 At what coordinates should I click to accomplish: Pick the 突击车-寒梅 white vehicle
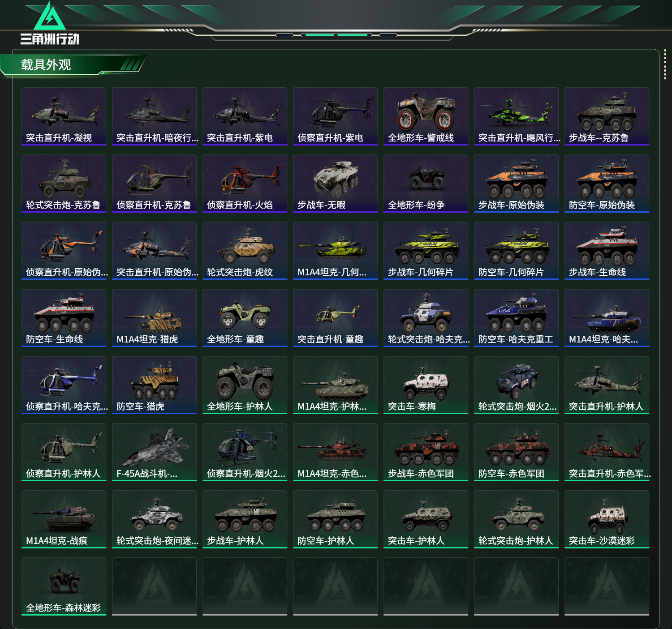point(426,385)
